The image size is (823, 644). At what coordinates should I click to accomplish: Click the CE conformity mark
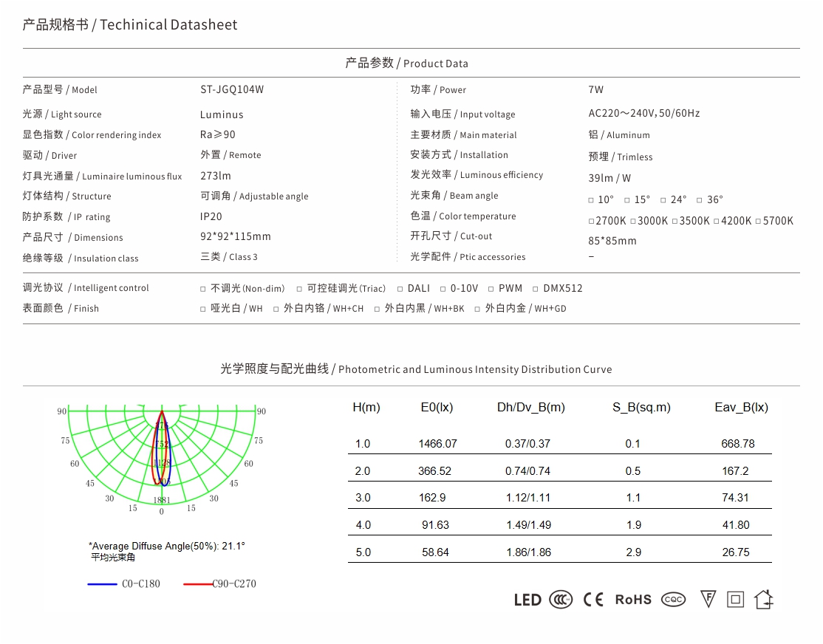coord(593,600)
